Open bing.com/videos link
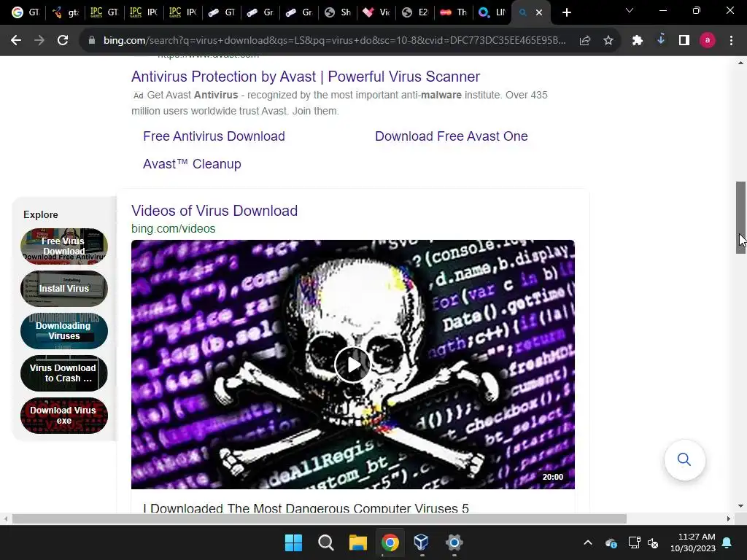The image size is (747, 560). coord(174,228)
